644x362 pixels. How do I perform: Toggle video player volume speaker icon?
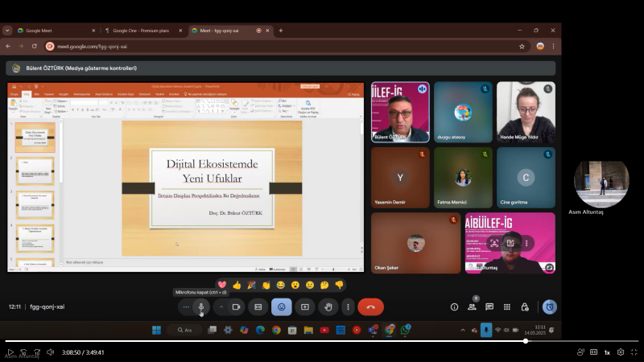coord(50,352)
